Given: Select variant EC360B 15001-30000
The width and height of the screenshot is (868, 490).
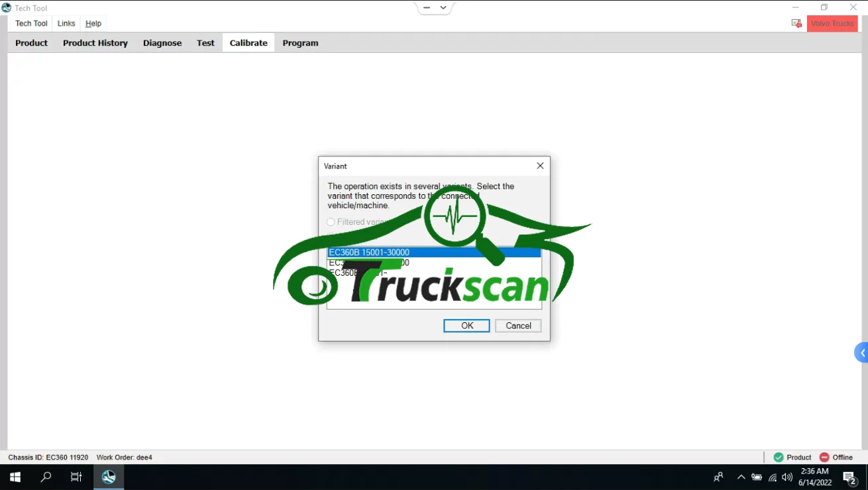Looking at the screenshot, I should coord(434,253).
